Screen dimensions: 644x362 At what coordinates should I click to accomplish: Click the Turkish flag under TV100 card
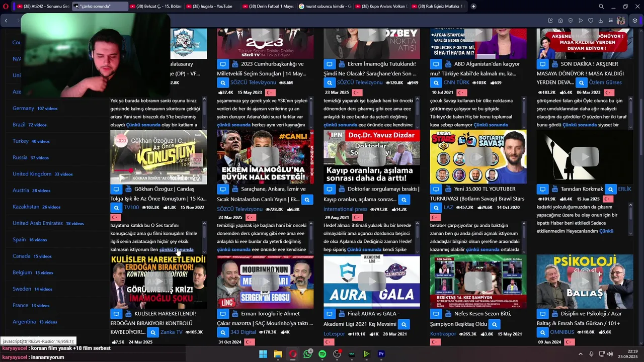pos(116,217)
